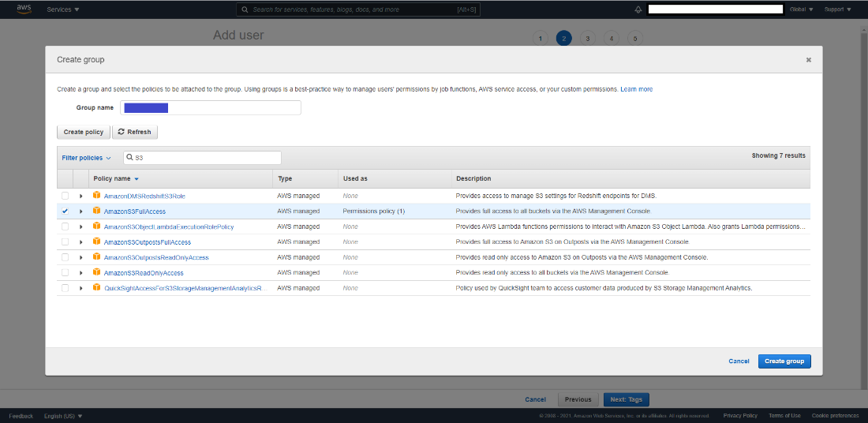868x423 pixels.
Task: Select the AmazonDMSRedshiftS3Role checkbox
Action: coord(65,196)
